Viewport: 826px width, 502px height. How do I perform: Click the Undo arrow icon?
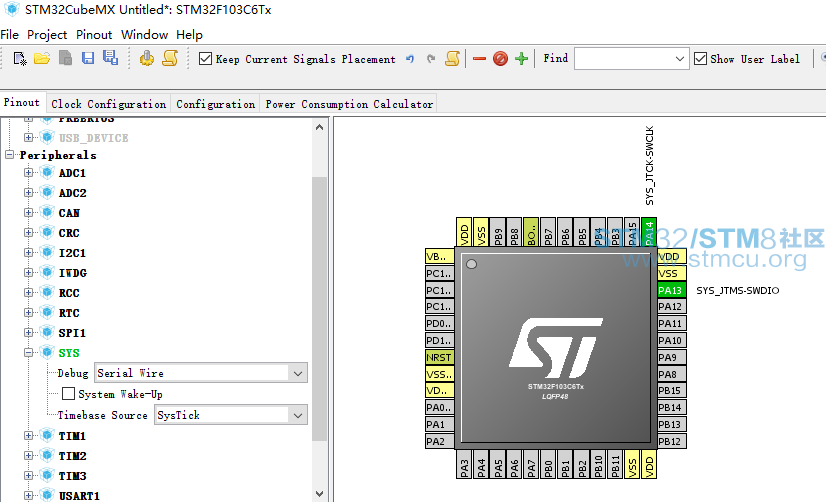click(410, 59)
